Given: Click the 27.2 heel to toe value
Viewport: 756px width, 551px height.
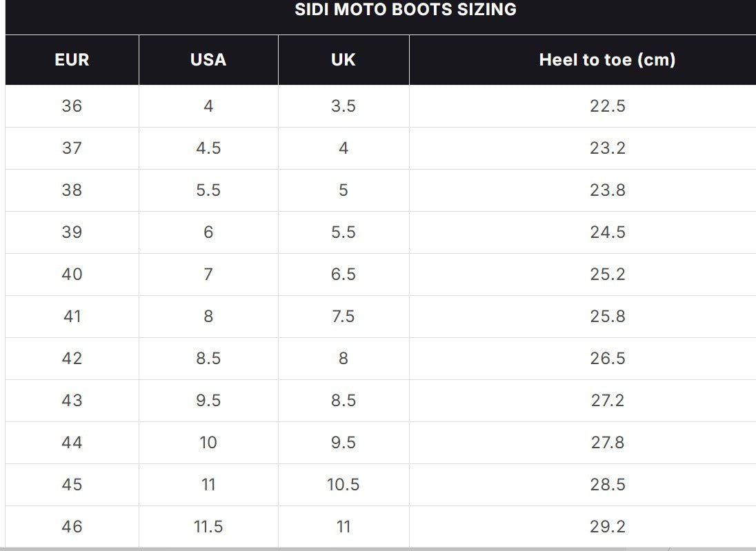Looking at the screenshot, I should [607, 401].
